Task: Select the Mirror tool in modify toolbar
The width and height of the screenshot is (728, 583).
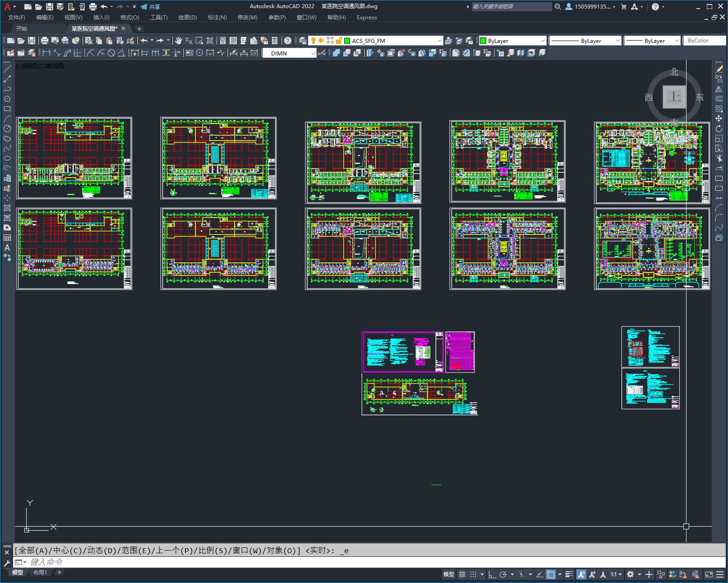Action: pyautogui.click(x=719, y=89)
